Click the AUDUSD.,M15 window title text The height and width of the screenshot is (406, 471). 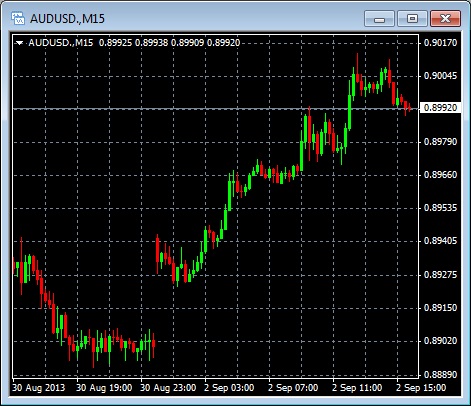67,19
